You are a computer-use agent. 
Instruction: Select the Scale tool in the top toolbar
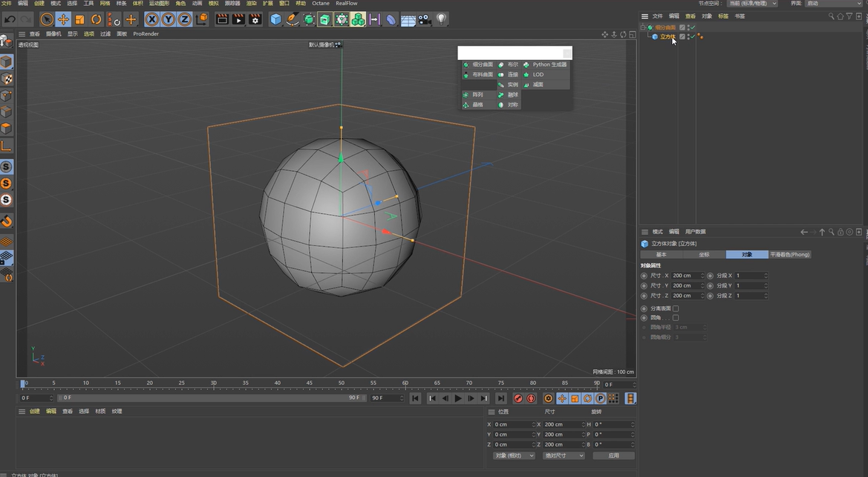coord(79,19)
